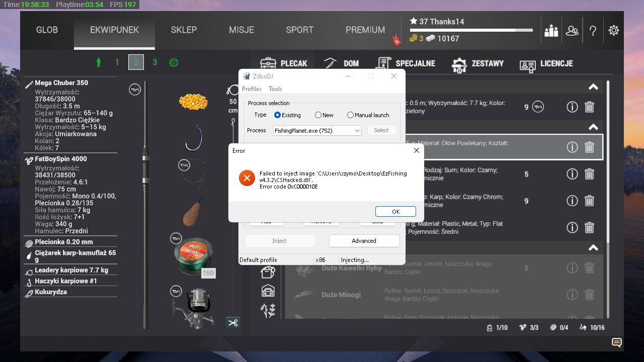This screenshot has height=362, width=644.
Task: Select the Manual launch option
Action: tap(351, 115)
